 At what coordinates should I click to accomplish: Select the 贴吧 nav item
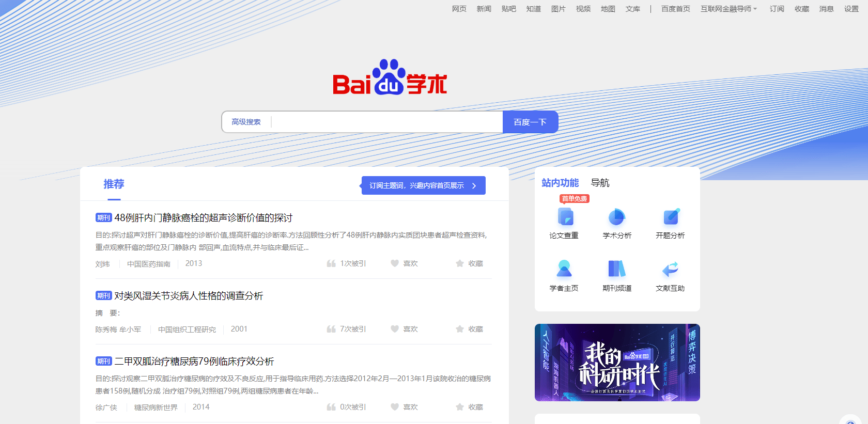point(509,9)
